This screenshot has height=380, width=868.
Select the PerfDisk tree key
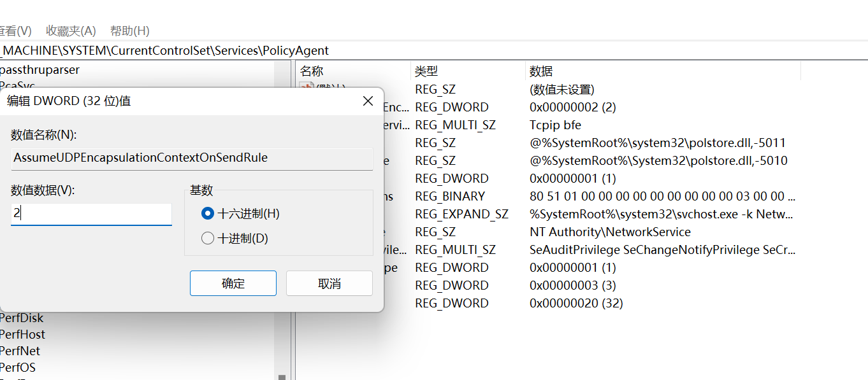click(22, 318)
